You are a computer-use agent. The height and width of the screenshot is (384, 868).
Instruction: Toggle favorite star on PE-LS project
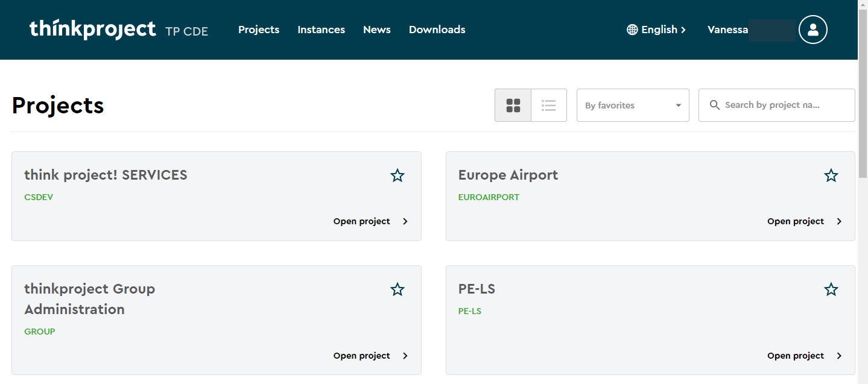point(831,289)
